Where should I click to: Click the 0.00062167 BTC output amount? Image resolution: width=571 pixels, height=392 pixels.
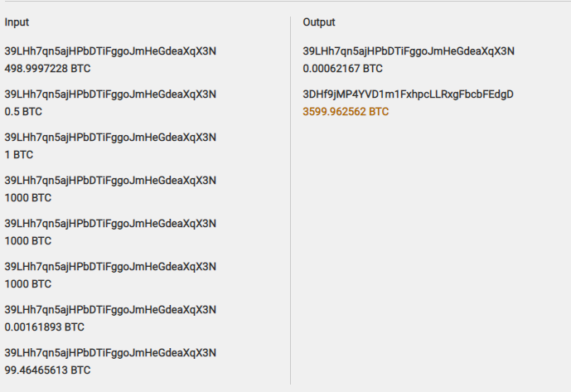[342, 69]
